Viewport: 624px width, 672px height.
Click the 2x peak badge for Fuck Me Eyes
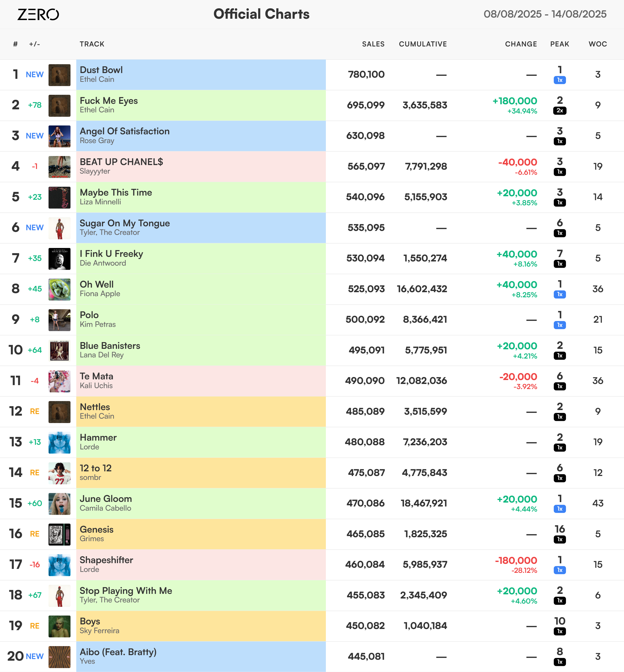[560, 111]
